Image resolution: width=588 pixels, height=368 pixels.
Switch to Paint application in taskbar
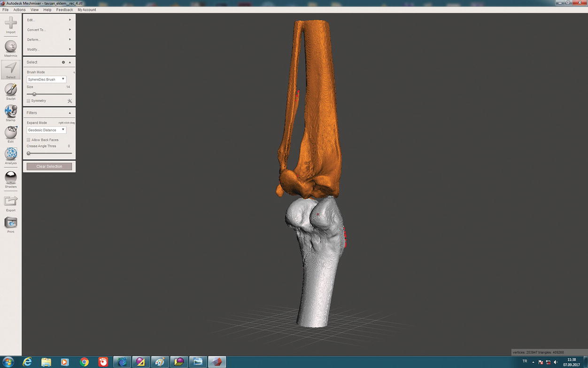[x=160, y=362]
